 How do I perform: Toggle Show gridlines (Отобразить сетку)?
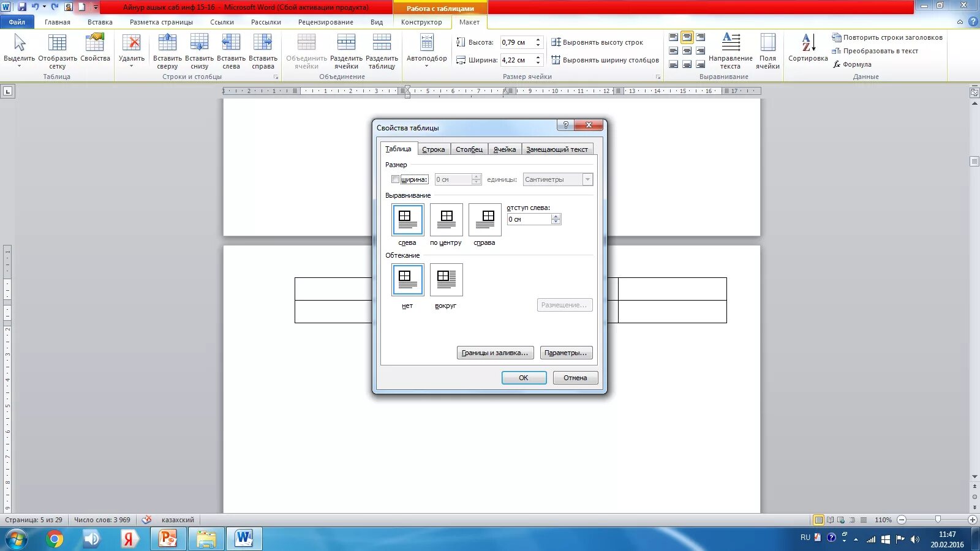pos(57,50)
